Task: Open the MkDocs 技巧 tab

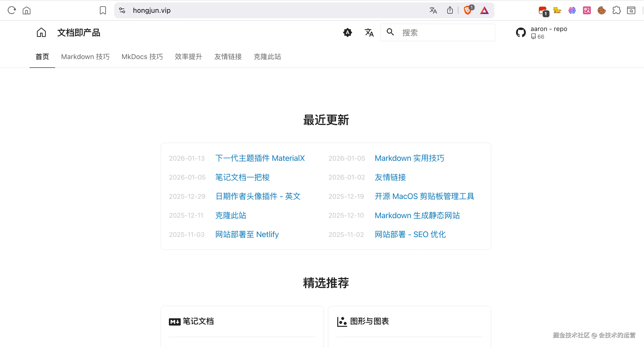Action: pos(142,57)
